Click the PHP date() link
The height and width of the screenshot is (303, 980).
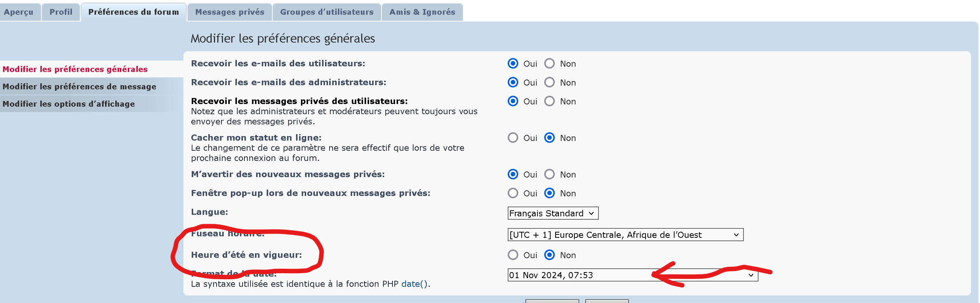(414, 284)
